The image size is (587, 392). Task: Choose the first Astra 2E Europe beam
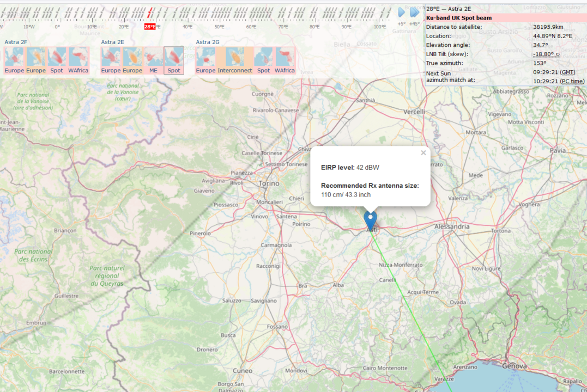(x=111, y=60)
